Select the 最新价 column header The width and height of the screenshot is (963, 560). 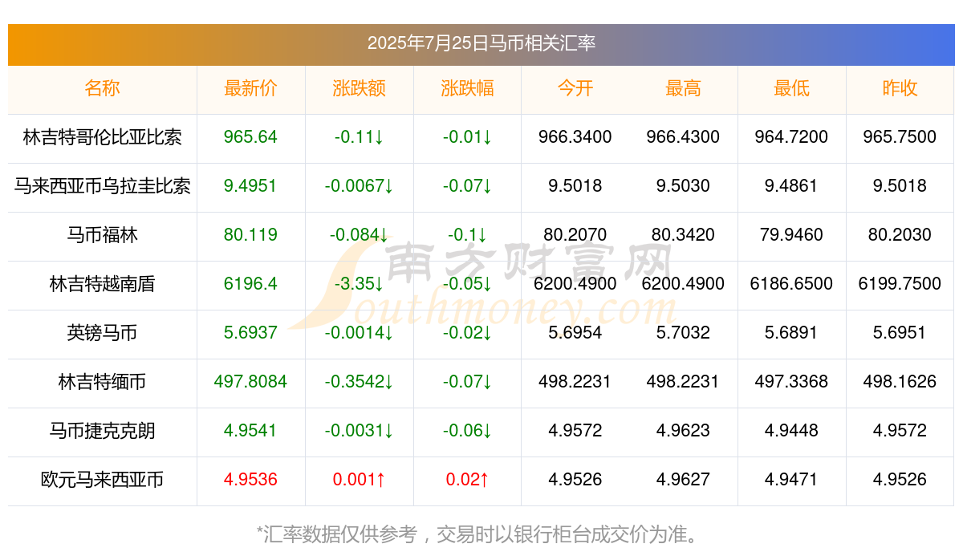(x=250, y=88)
